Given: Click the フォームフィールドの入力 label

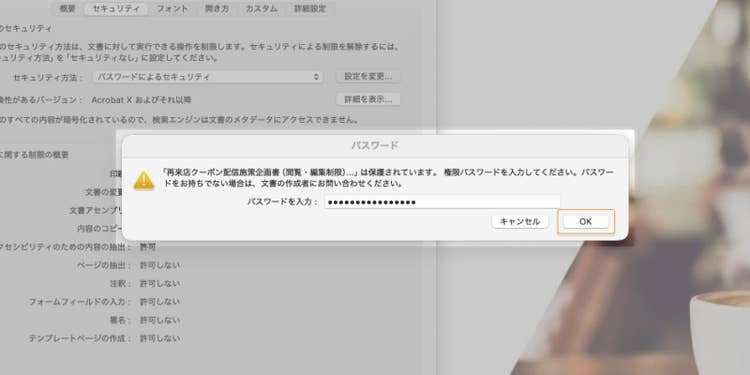Looking at the screenshot, I should point(79,302).
